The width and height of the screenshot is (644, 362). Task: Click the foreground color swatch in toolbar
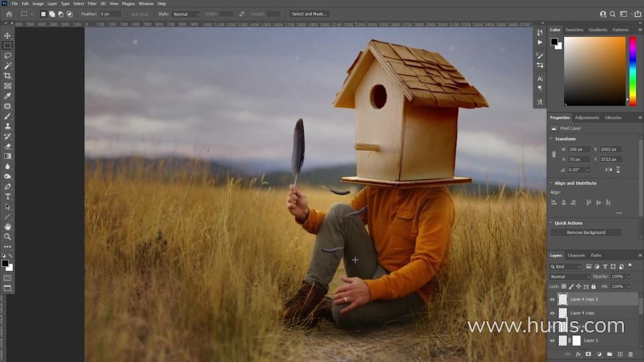(x=5, y=263)
